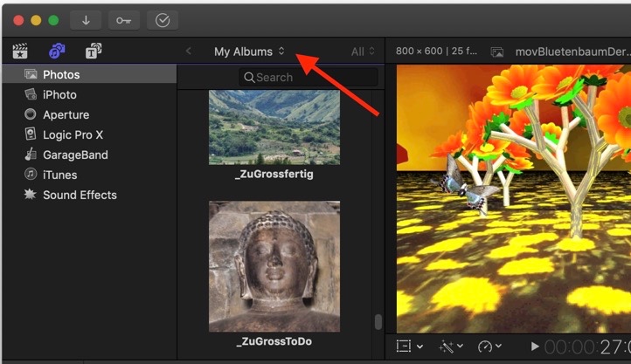Click the back chevron beside My Albums
The height and width of the screenshot is (364, 631).
[189, 52]
